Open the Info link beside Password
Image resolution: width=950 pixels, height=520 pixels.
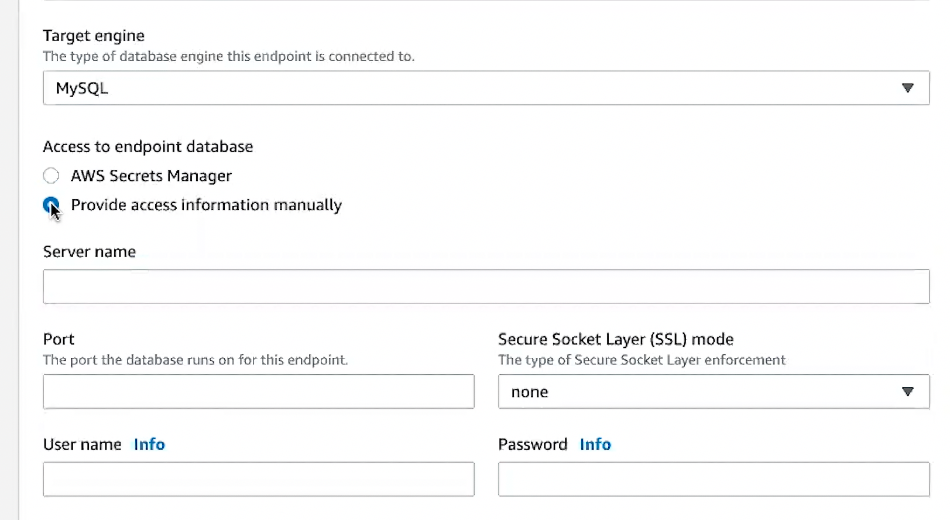[595, 444]
